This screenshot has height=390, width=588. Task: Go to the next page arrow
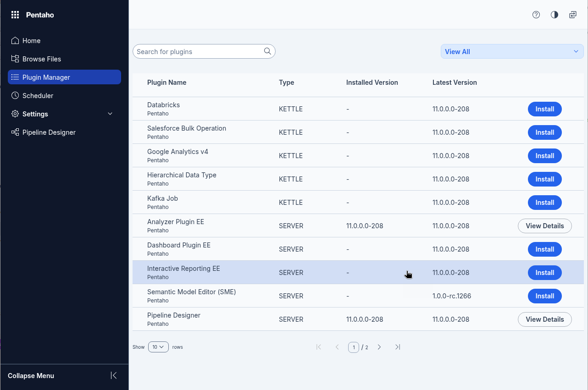coord(379,347)
